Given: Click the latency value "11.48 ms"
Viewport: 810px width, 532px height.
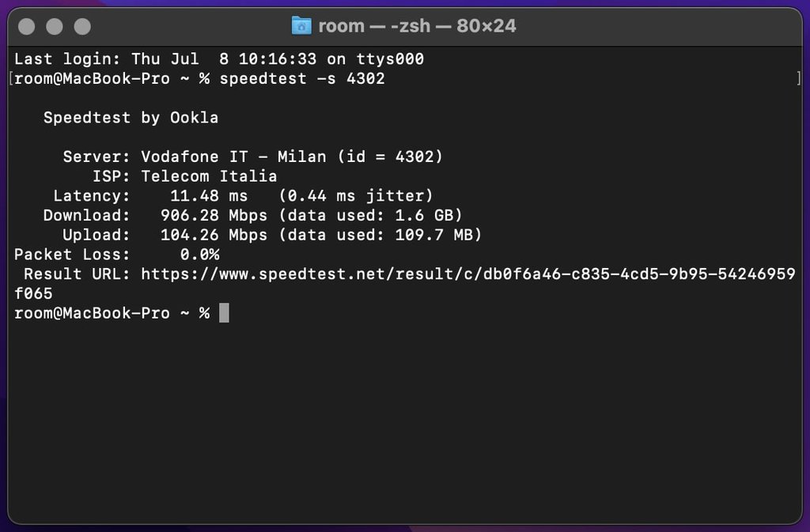Looking at the screenshot, I should point(209,196).
